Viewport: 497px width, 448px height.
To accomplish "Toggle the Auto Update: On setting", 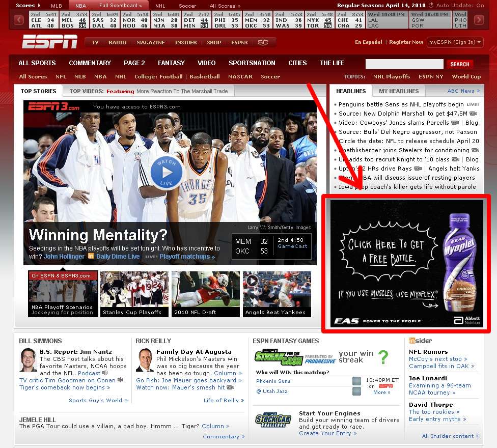I will (460, 5).
